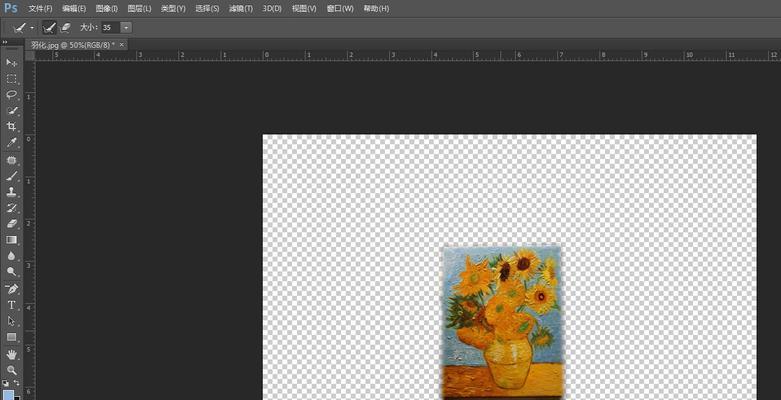Open the 3D(D) menu

click(x=272, y=8)
